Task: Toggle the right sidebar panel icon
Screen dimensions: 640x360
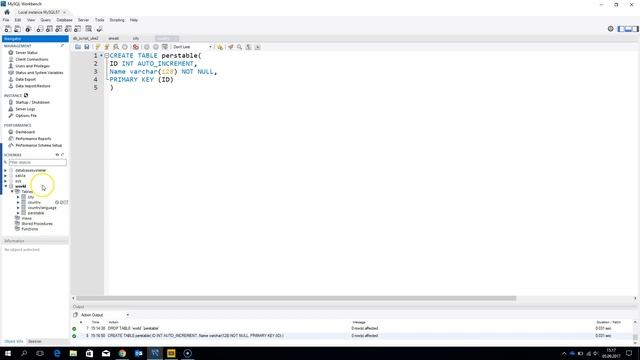Action: click(x=635, y=29)
